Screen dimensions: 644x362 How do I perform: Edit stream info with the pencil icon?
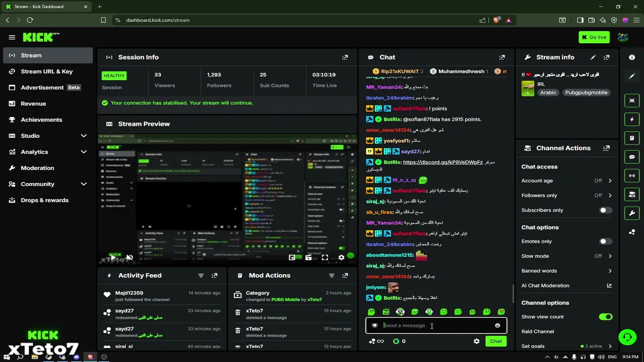593,57
